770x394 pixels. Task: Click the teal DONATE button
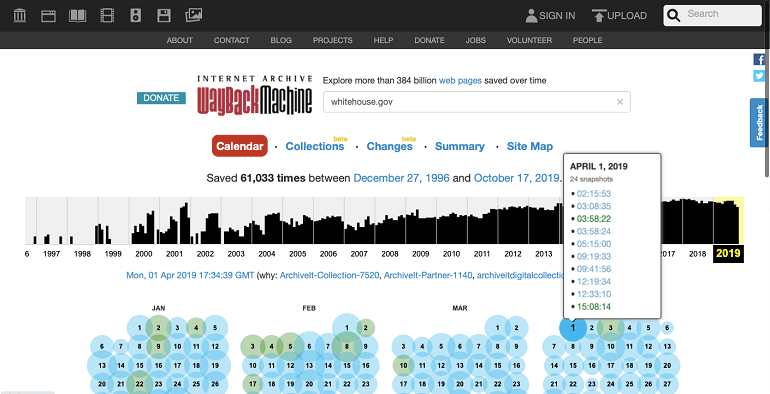click(161, 98)
